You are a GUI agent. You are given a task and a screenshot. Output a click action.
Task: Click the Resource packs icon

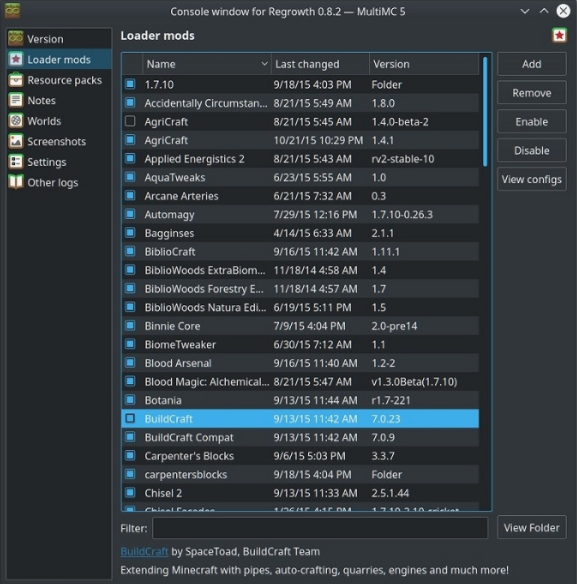click(x=16, y=80)
